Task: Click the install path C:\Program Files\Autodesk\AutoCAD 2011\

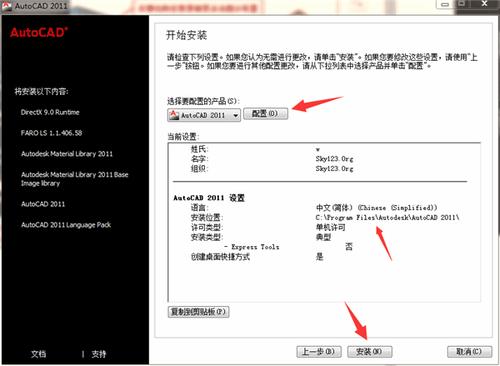Action: [387, 218]
